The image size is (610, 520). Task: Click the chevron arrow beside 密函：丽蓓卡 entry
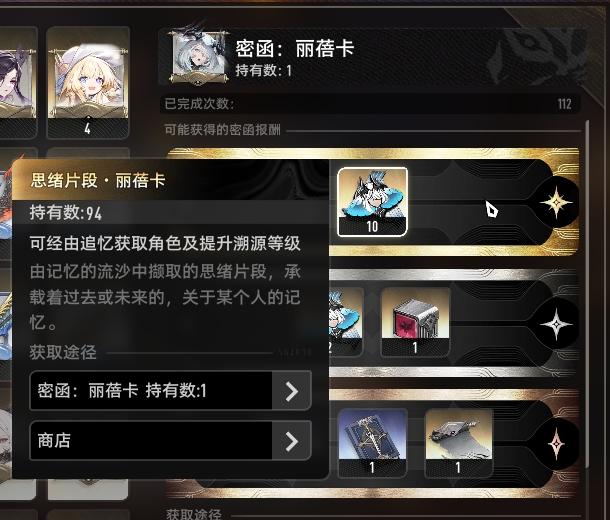click(x=291, y=391)
